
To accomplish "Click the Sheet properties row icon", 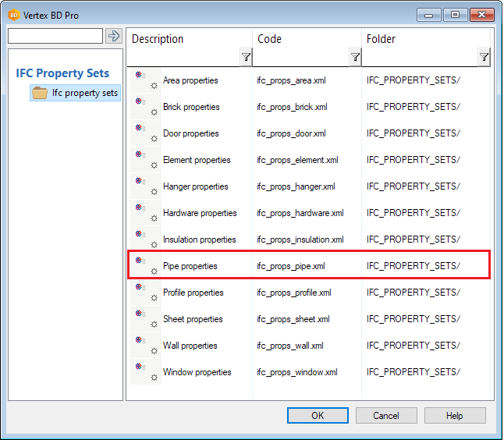I will point(146,319).
